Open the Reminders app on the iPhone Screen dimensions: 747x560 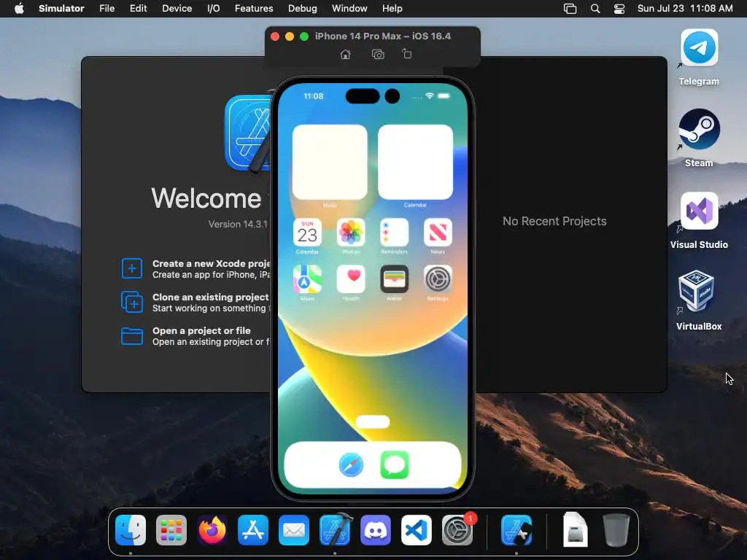pos(395,233)
